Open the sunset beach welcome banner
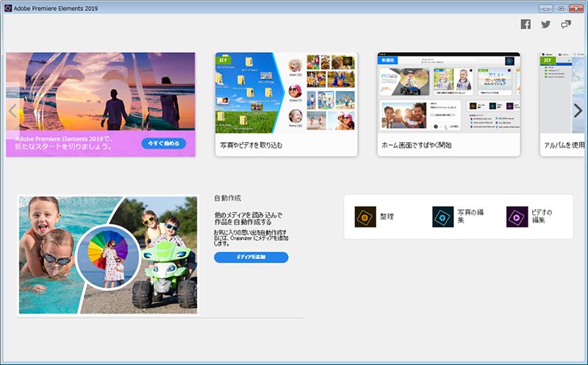 [101, 104]
